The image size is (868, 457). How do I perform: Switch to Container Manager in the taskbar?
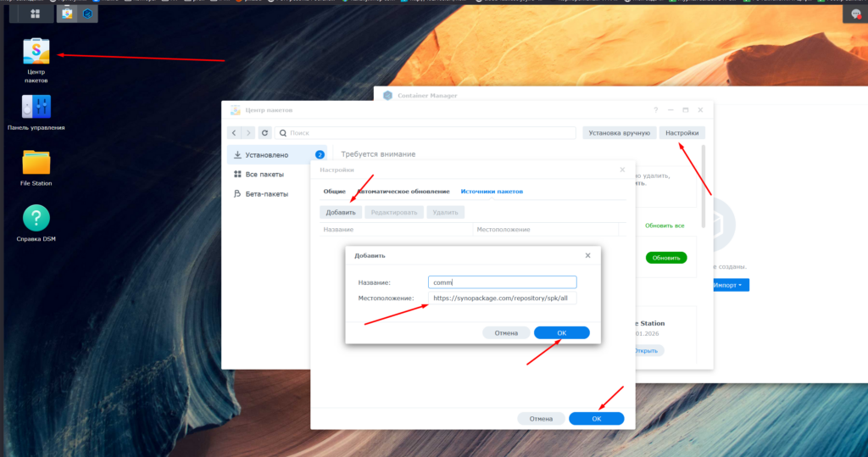click(87, 14)
